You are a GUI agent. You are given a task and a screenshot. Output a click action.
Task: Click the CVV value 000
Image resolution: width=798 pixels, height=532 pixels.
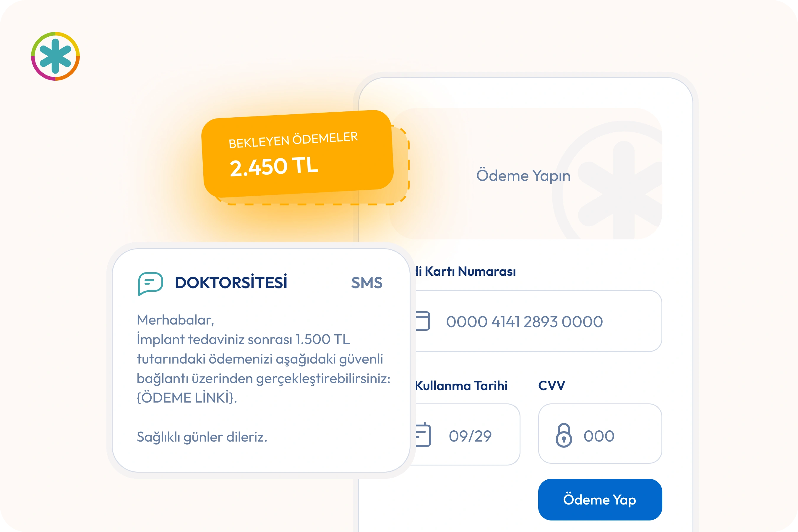tap(599, 436)
